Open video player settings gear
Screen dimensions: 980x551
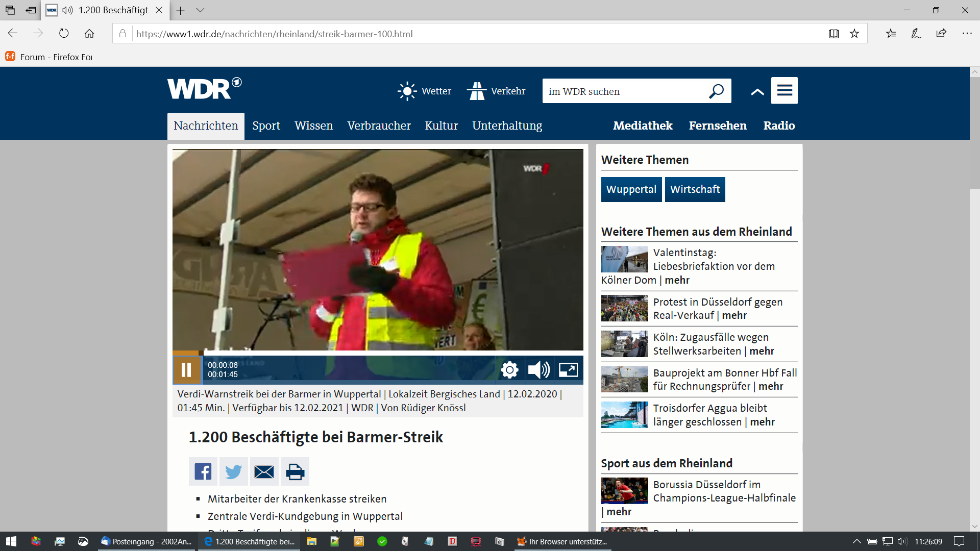509,370
